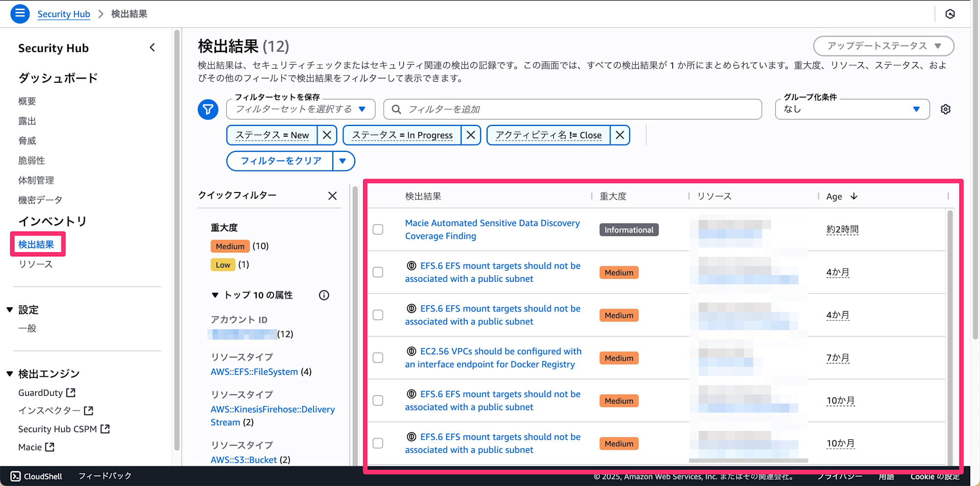This screenshot has width=980, height=486.
Task: Open the グループ化条件 dropdown
Action: click(852, 109)
